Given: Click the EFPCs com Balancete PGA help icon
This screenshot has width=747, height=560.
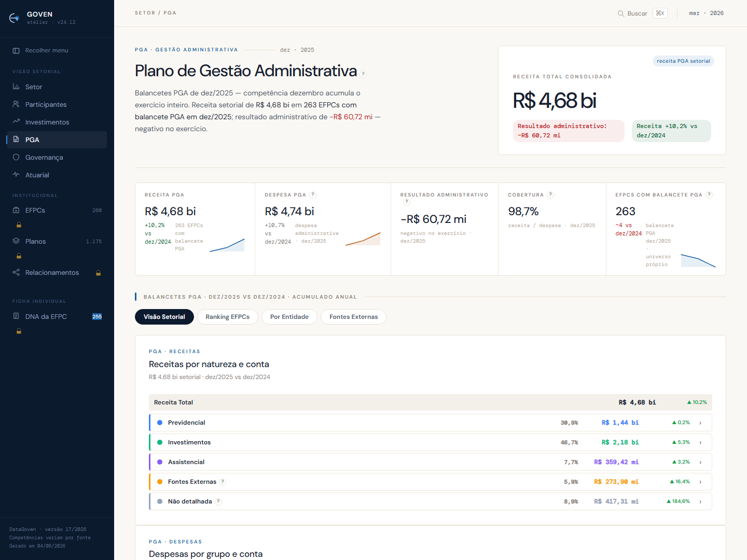Looking at the screenshot, I should [709, 195].
